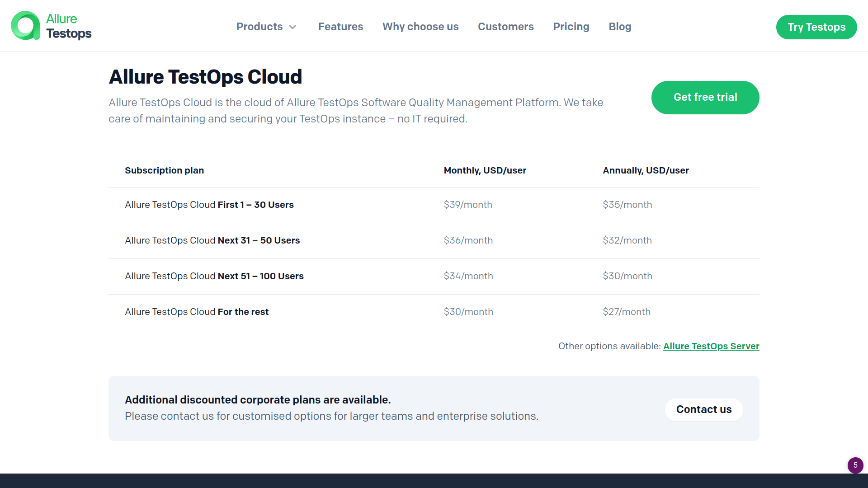The image size is (868, 488).
Task: Click the Allure Testops logo
Action: [x=51, y=26]
